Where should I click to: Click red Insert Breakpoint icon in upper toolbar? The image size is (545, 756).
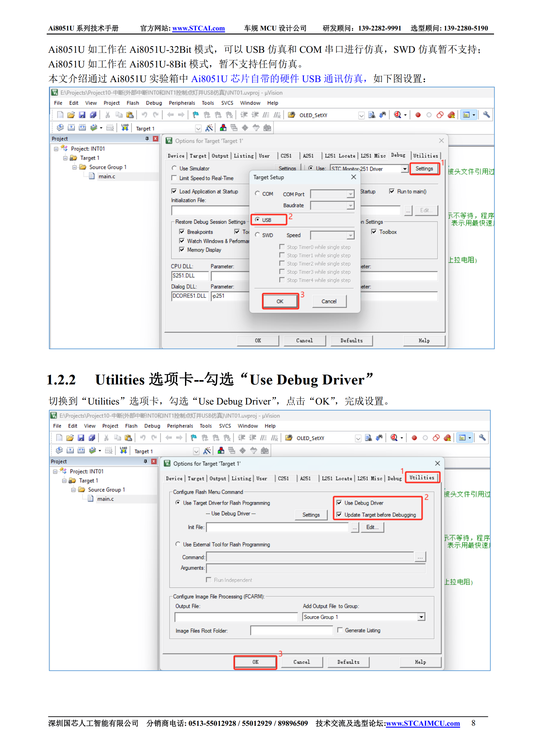coord(418,115)
